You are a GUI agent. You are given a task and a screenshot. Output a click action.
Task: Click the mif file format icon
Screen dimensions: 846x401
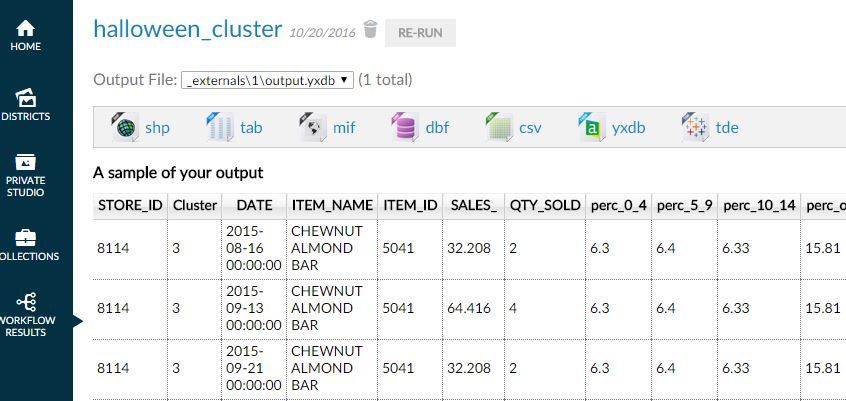313,127
